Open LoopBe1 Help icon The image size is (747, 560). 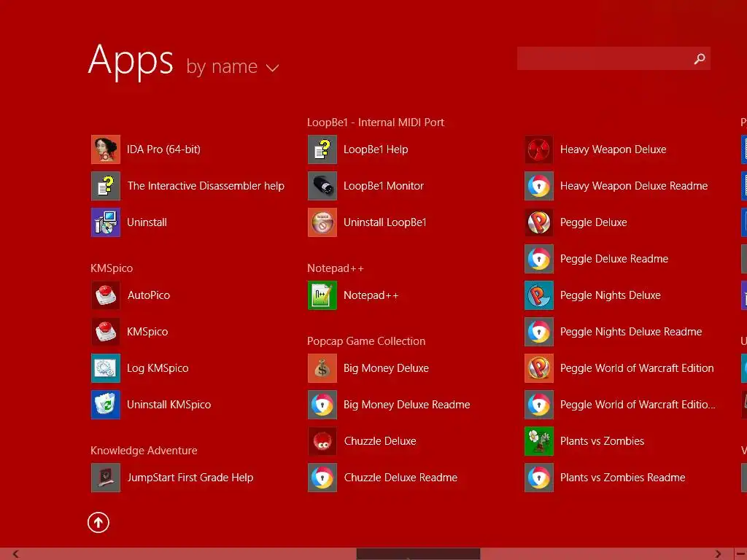[322, 149]
